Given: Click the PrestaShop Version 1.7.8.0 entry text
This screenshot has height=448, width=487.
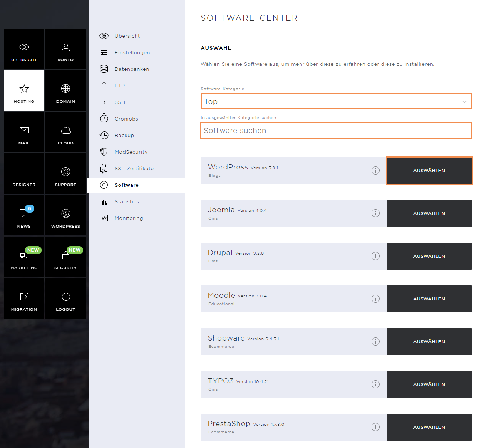Looking at the screenshot, I should pos(246,424).
